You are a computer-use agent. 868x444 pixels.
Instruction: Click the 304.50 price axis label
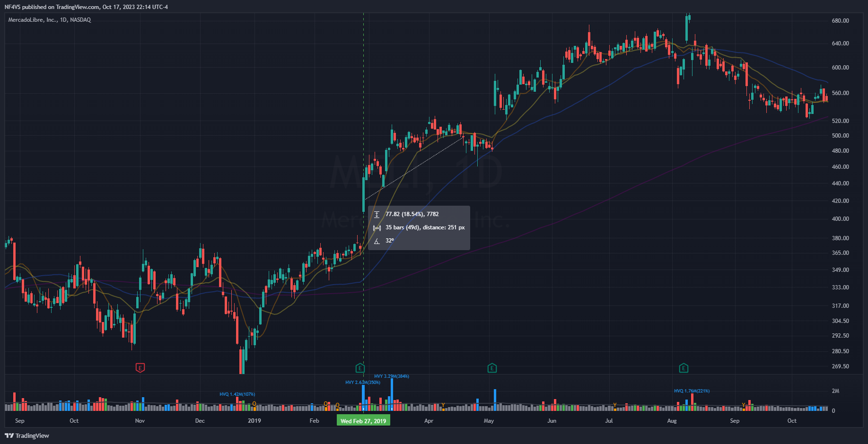(x=840, y=321)
